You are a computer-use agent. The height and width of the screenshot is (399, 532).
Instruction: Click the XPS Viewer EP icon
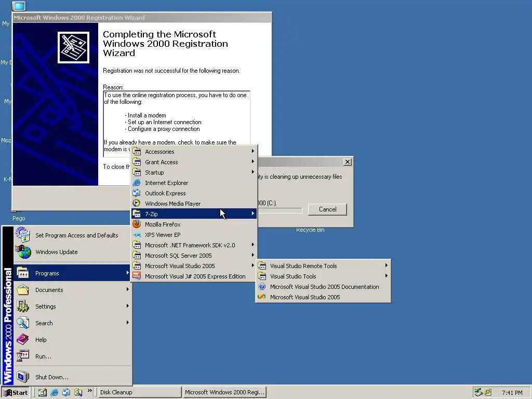tap(137, 235)
